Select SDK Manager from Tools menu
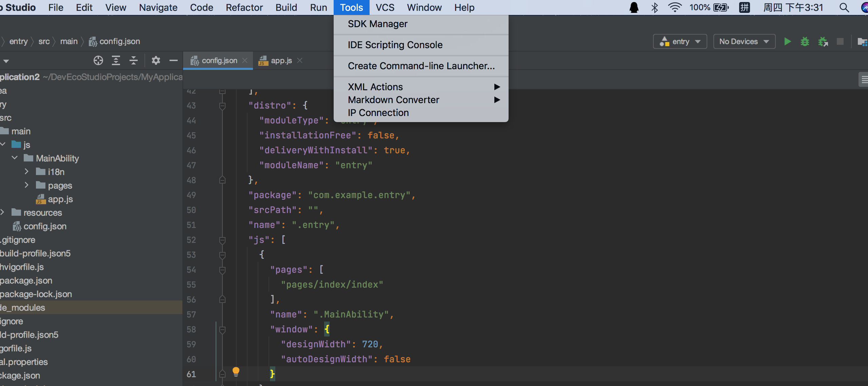 point(421,24)
